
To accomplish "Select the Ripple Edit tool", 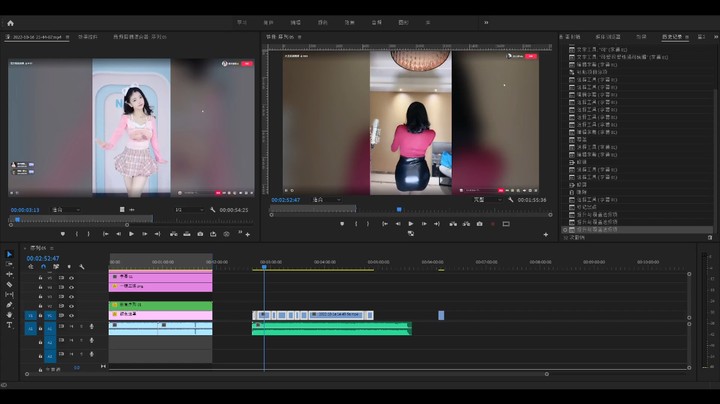I will [9, 275].
